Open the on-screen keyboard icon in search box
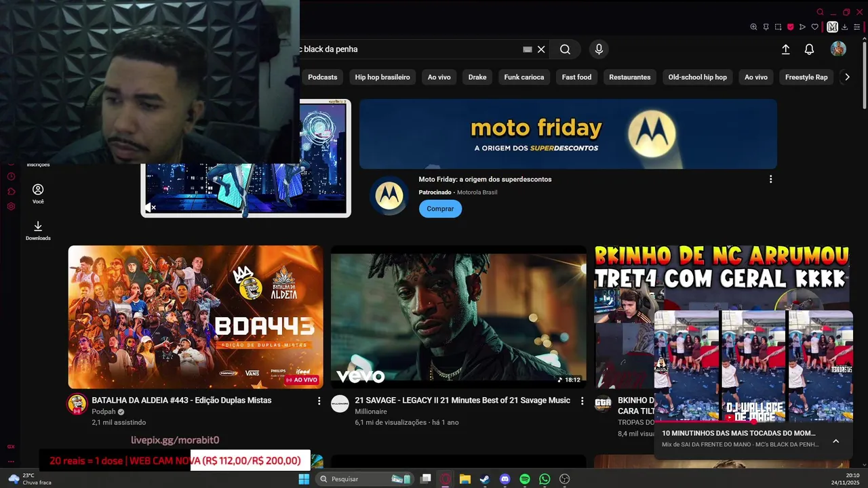The width and height of the screenshot is (868, 488). point(528,49)
